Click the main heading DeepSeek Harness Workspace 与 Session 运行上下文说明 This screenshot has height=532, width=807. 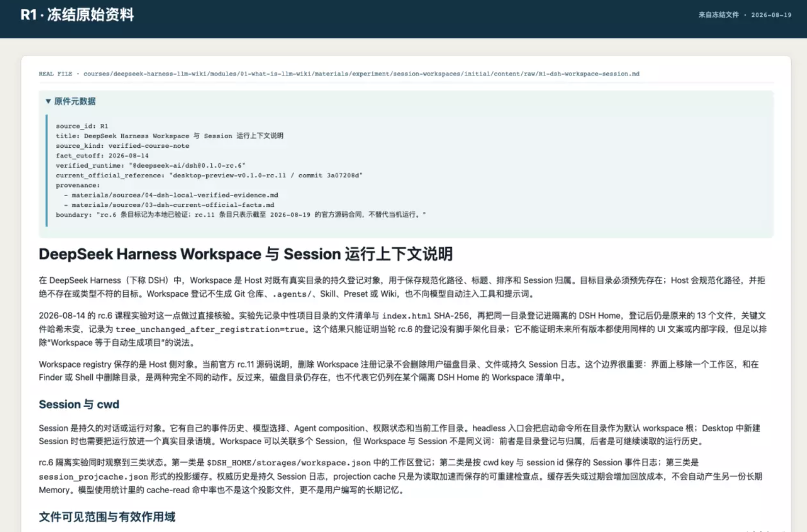[x=246, y=254]
